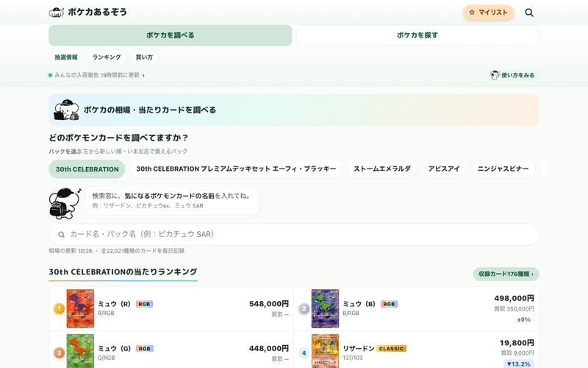Click the 548,000円 price

269,304
